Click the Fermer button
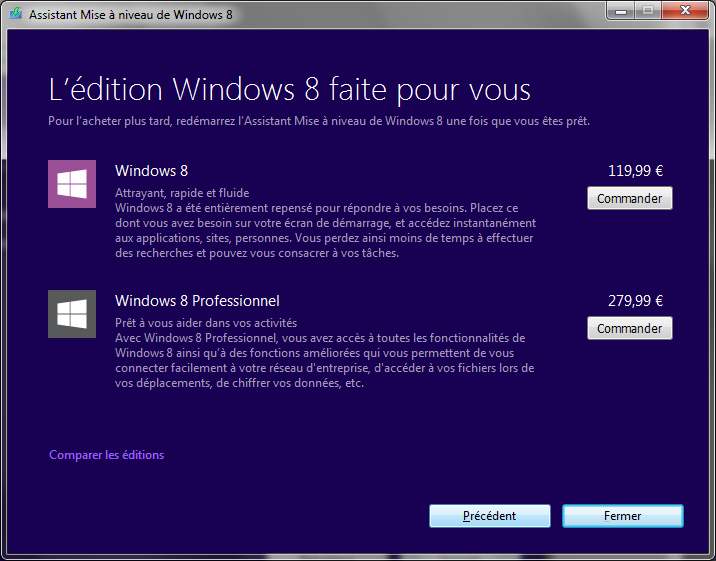This screenshot has height=561, width=716. (622, 516)
